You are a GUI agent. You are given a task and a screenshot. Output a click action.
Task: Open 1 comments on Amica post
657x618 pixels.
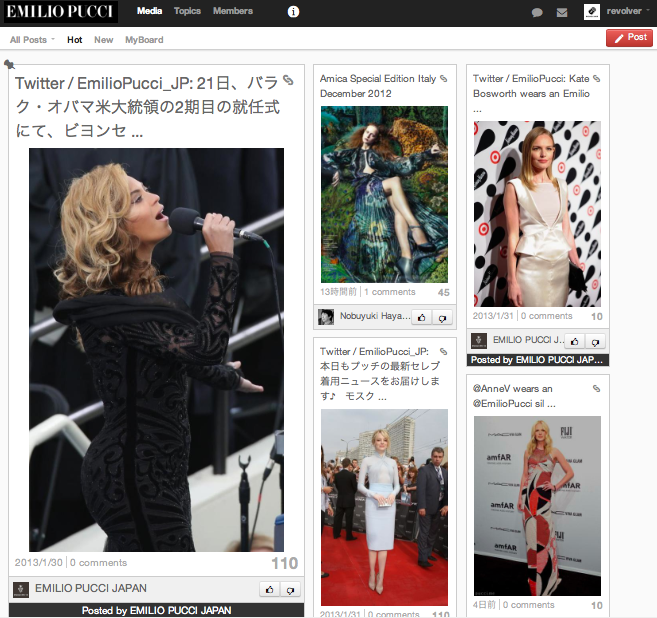tap(390, 292)
